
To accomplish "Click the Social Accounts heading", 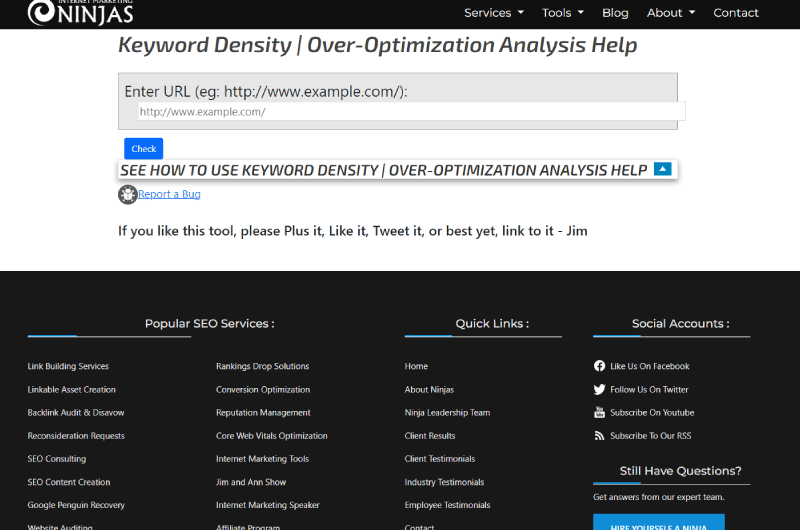I will coord(681,323).
